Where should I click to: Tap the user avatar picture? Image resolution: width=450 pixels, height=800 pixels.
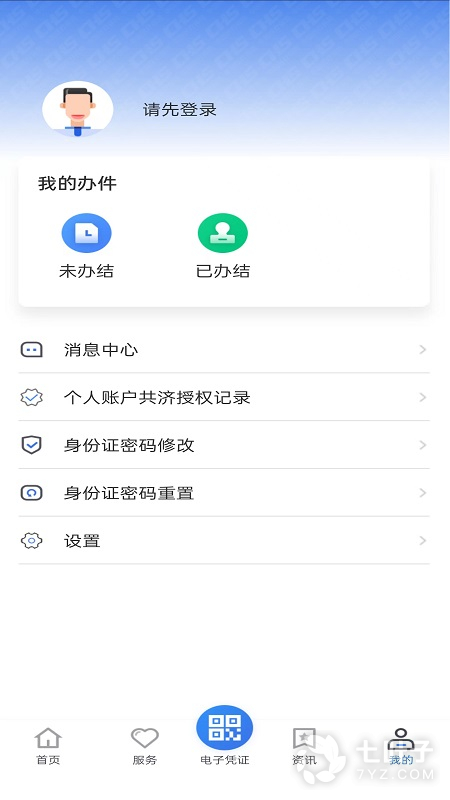pyautogui.click(x=78, y=109)
